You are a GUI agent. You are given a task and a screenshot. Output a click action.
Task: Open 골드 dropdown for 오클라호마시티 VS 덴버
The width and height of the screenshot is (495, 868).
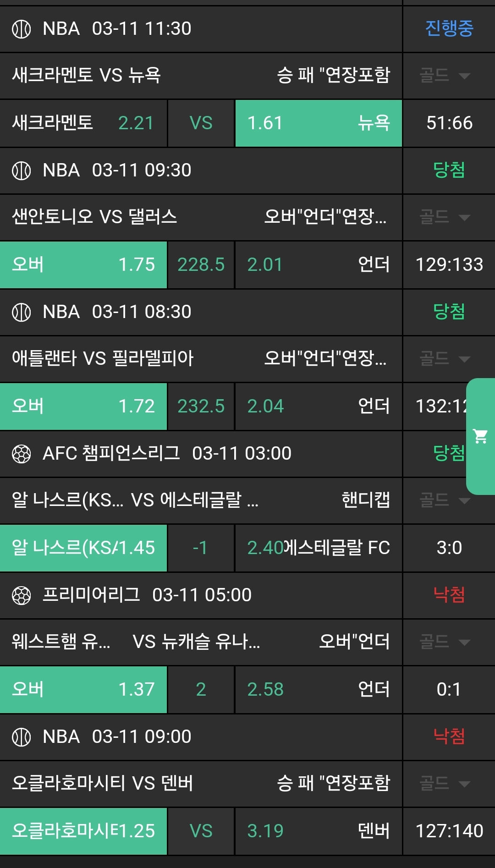point(445,784)
